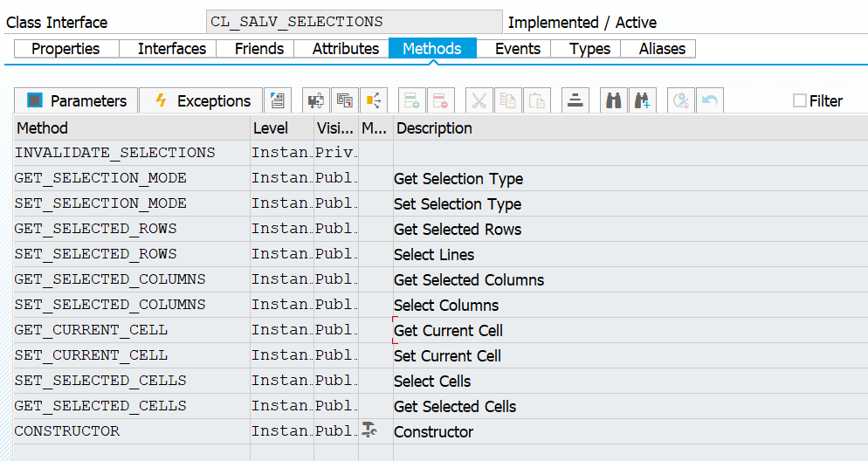The height and width of the screenshot is (461, 868).
Task: Select the CONSTRUCTOR method cell
Action: 132,431
